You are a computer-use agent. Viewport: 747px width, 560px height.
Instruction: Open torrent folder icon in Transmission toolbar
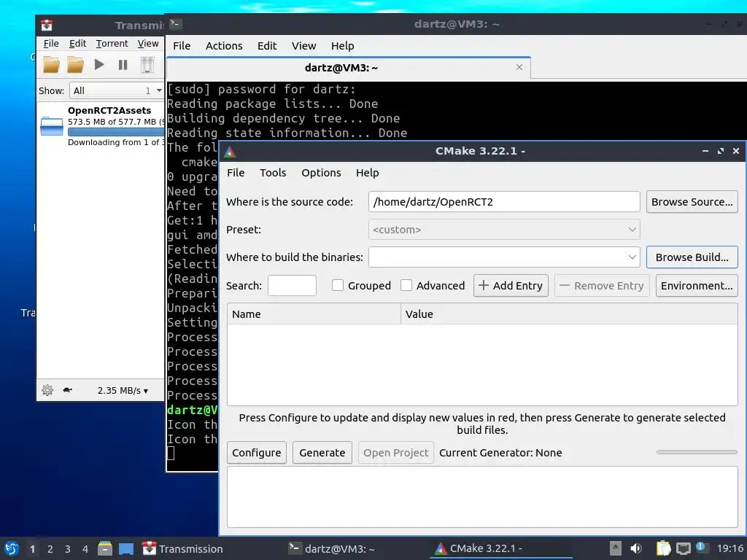52,65
